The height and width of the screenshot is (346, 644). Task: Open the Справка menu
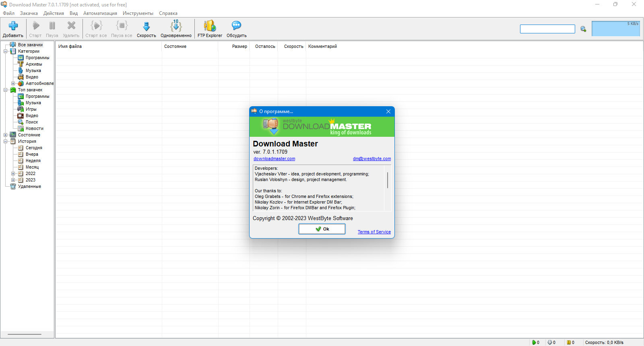(168, 13)
